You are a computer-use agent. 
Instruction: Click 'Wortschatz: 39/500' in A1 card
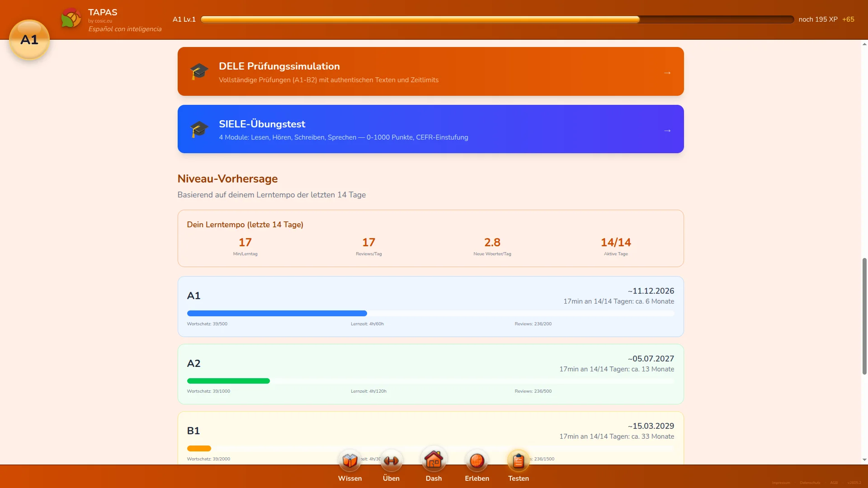coord(207,324)
